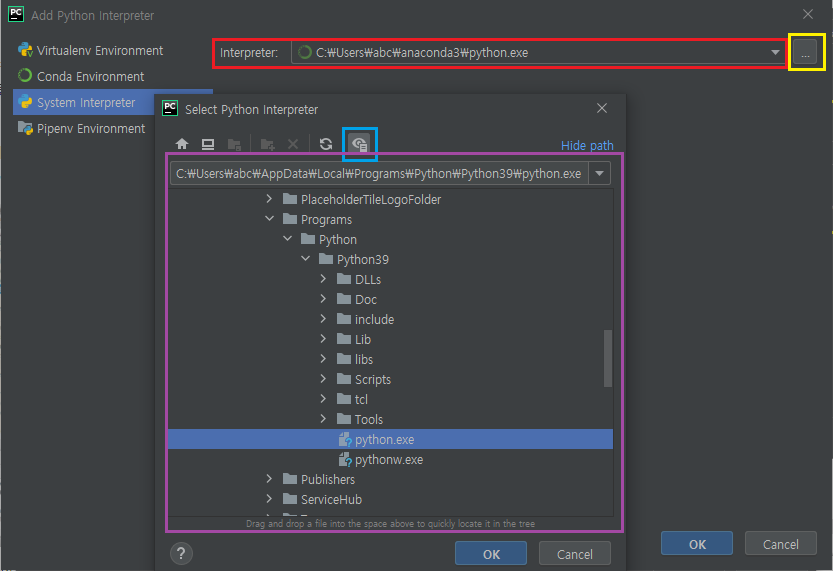Expand the Scripts folder
The height and width of the screenshot is (571, 833).
point(323,379)
